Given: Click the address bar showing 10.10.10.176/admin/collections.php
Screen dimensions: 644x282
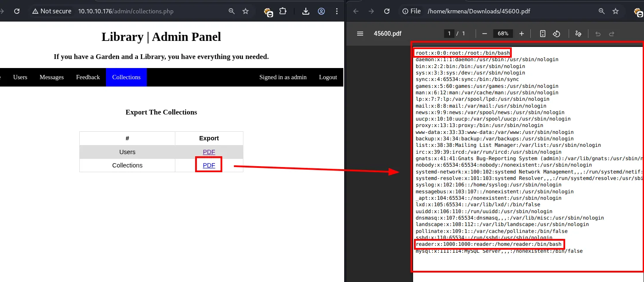Looking at the screenshot, I should pos(126,11).
